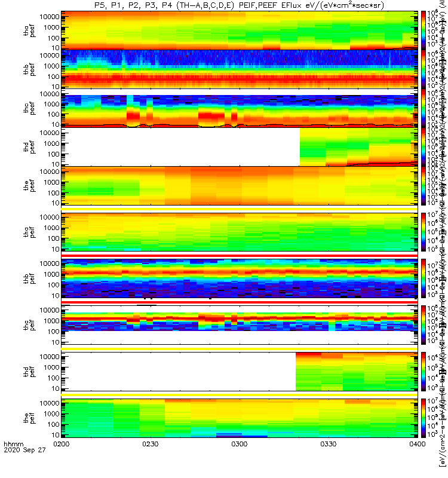Click the 10000 tick label of the peef

coord(50,171)
